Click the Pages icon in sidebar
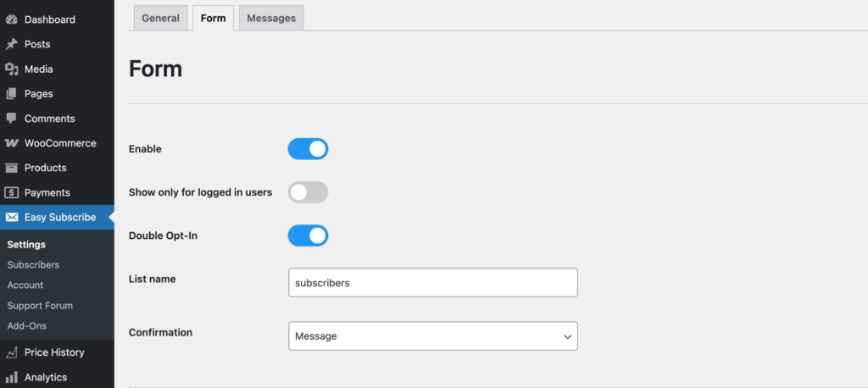Viewport: 868px width, 388px height. click(x=12, y=94)
